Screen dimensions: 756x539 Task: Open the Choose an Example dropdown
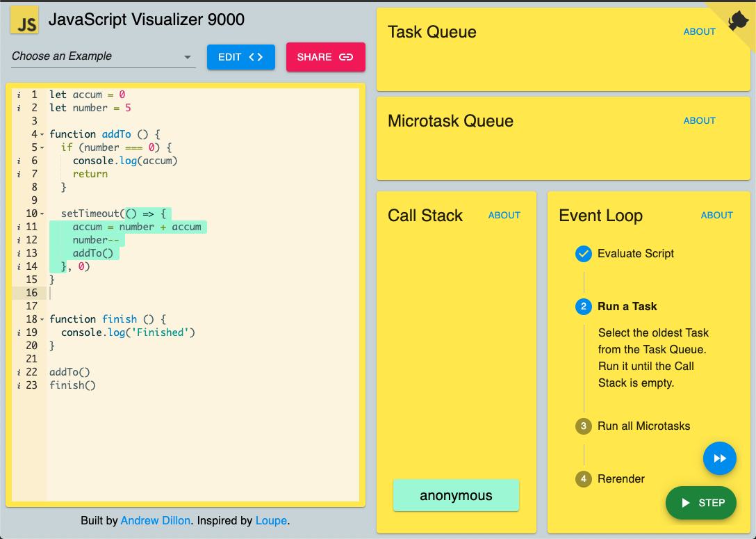click(103, 56)
